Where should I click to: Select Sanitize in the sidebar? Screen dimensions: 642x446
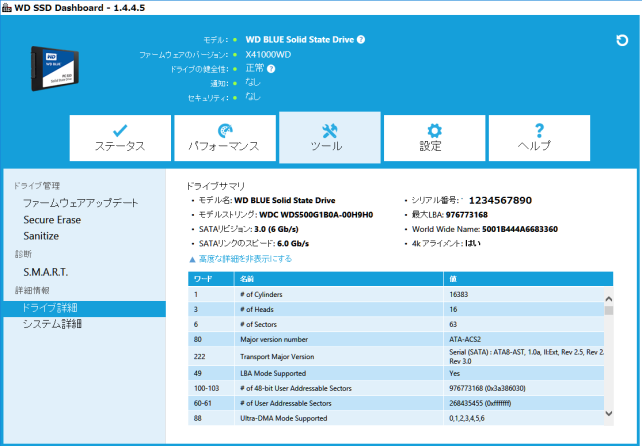point(41,236)
